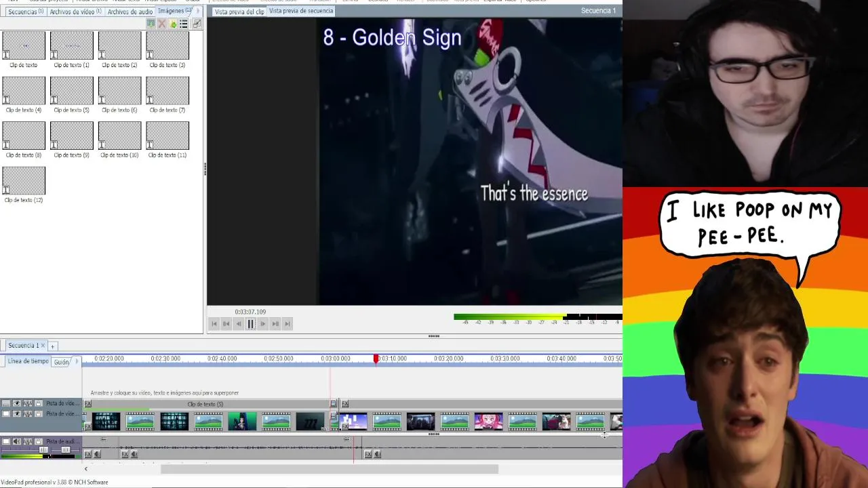Hide the overlay video track using its eye icon
This screenshot has height=488, width=868.
click(17, 403)
